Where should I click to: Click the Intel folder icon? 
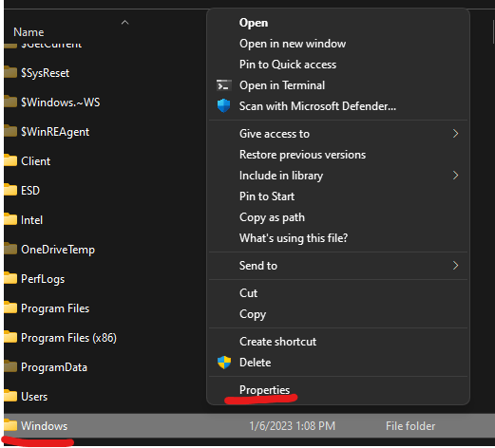10,219
